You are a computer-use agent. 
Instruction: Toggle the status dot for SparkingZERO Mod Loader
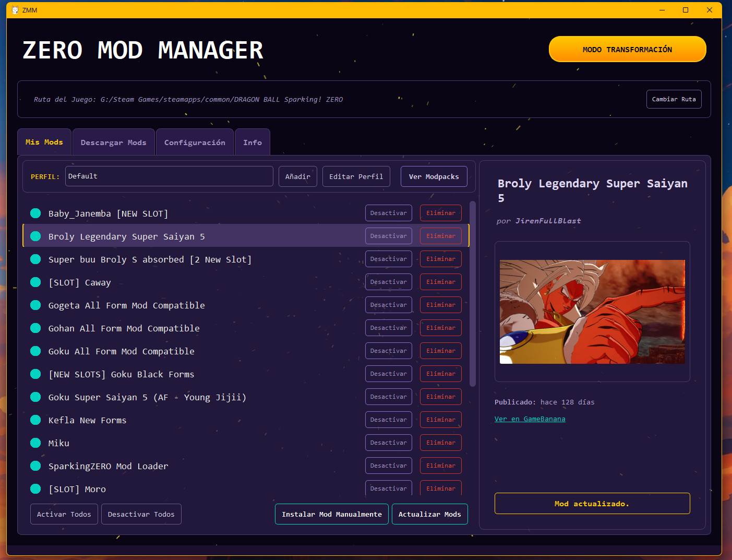35,466
